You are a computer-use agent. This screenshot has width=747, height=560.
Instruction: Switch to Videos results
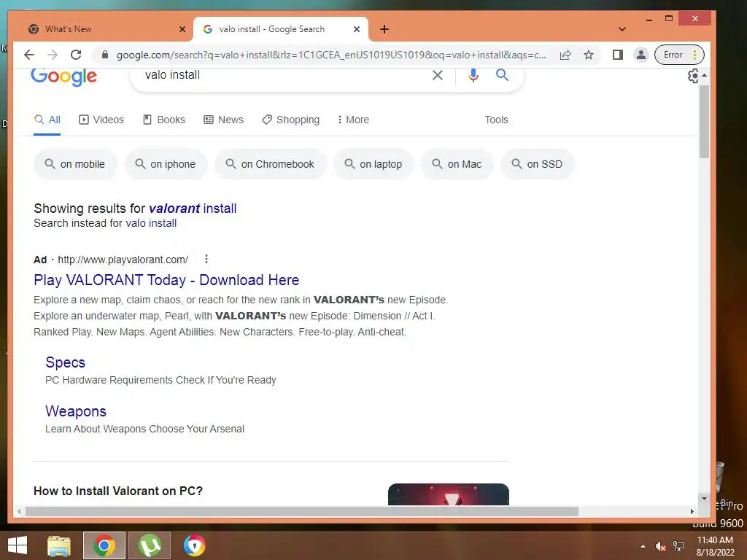tap(101, 120)
